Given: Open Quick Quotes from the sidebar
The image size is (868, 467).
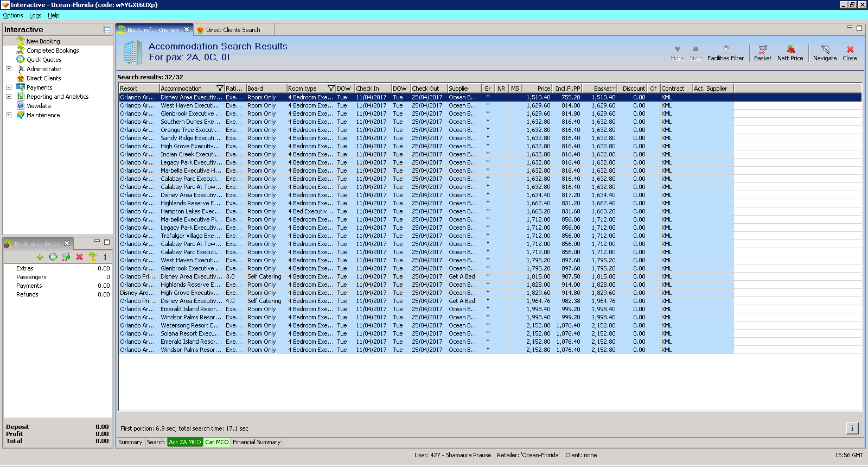Looking at the screenshot, I should [x=44, y=60].
